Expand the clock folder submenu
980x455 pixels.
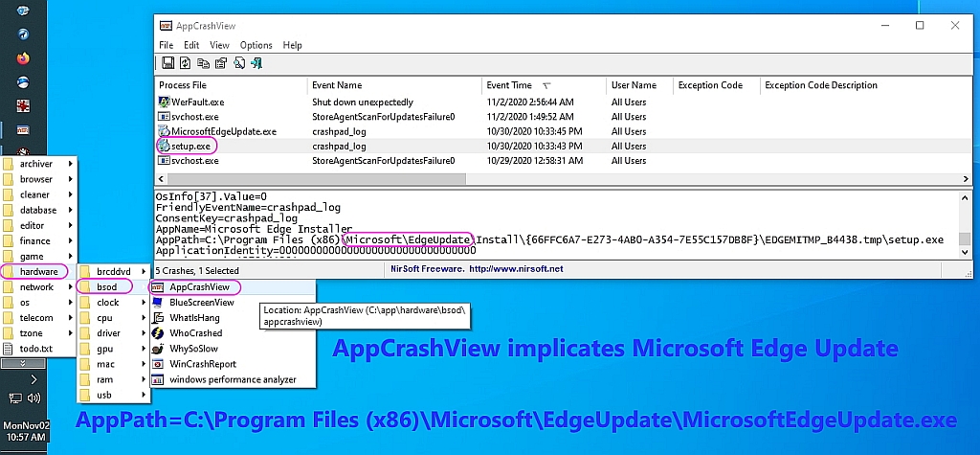tap(113, 303)
